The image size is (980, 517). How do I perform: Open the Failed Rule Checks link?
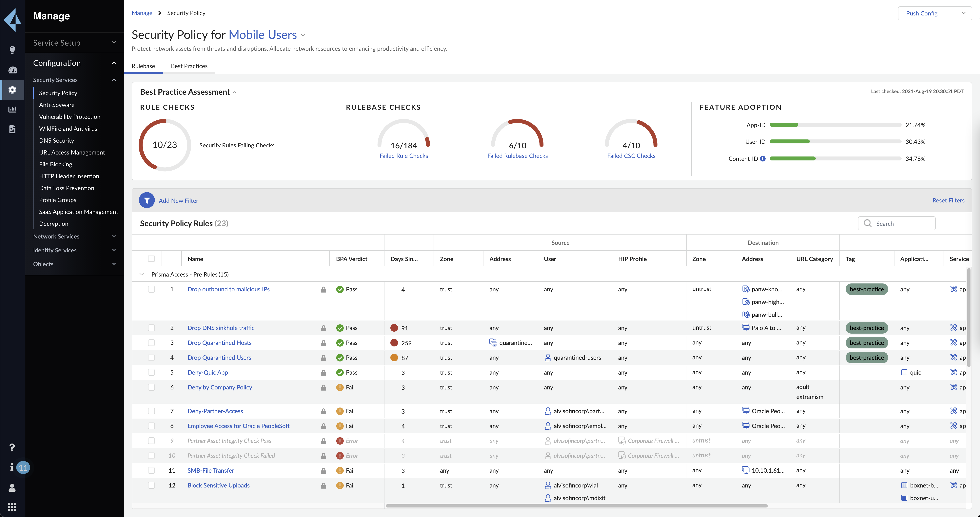(x=404, y=156)
